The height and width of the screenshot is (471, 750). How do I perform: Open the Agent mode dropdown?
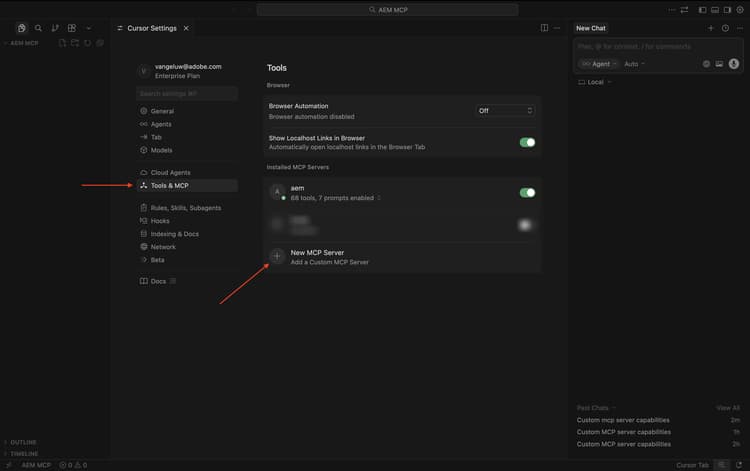coord(599,64)
